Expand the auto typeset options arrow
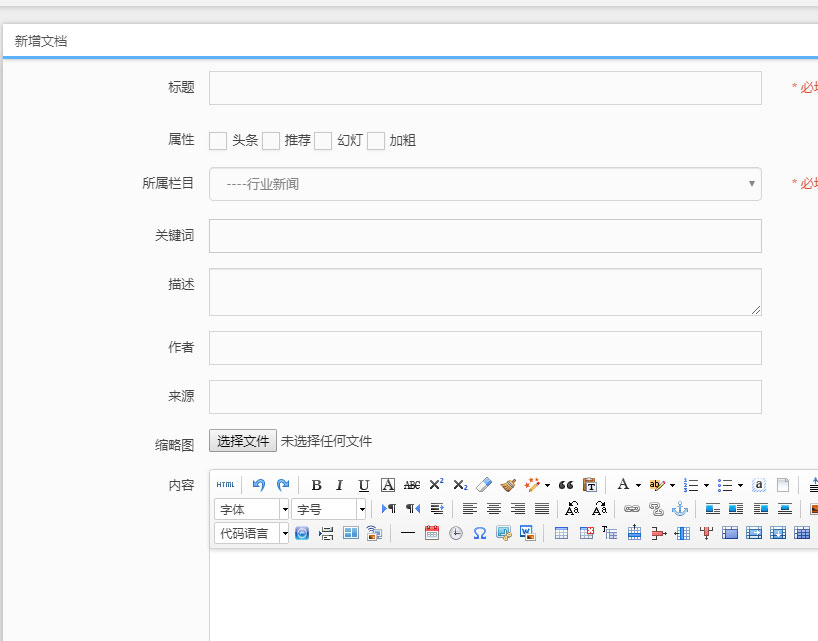 [547, 485]
